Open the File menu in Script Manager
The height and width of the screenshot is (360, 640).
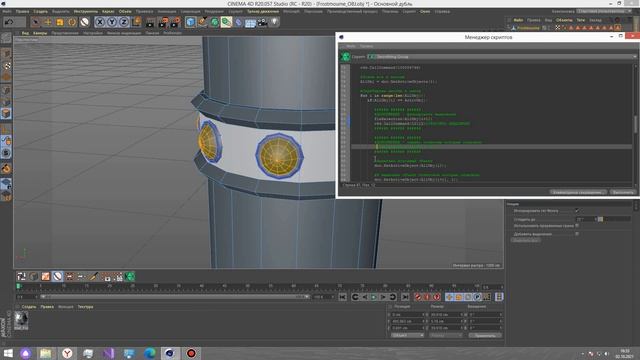351,46
